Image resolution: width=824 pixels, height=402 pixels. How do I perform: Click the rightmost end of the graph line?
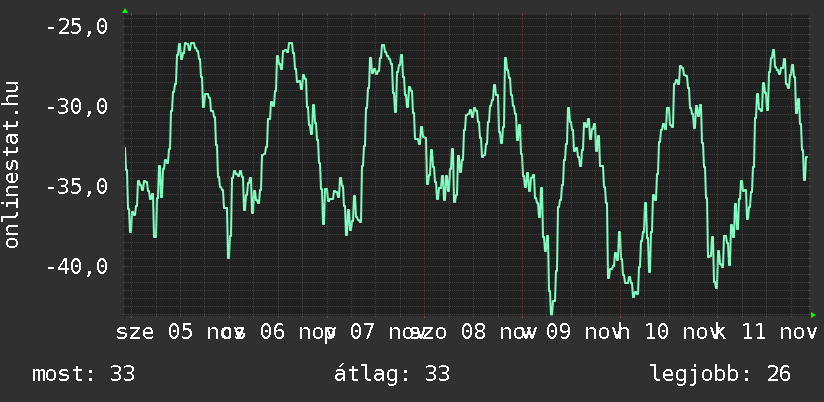coord(806,157)
